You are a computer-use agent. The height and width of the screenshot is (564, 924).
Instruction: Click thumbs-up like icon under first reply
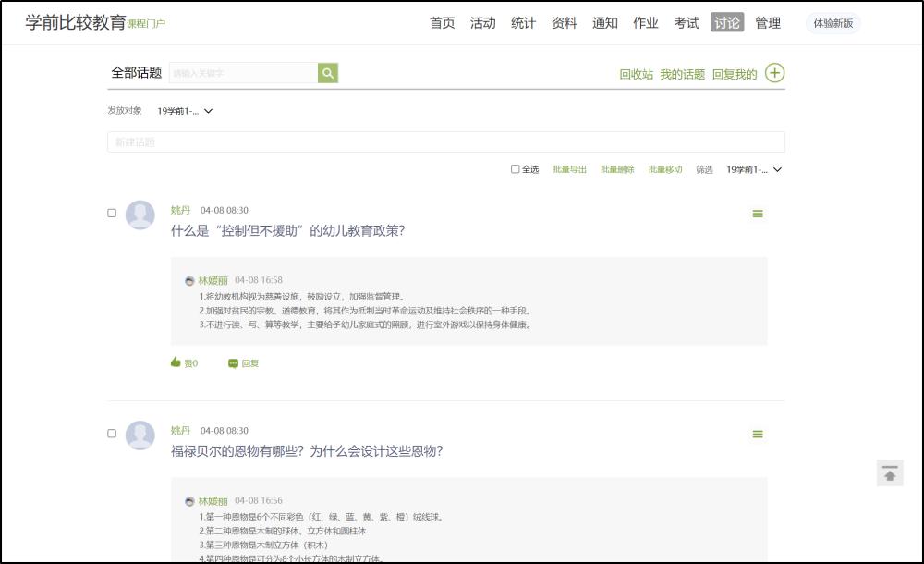176,362
